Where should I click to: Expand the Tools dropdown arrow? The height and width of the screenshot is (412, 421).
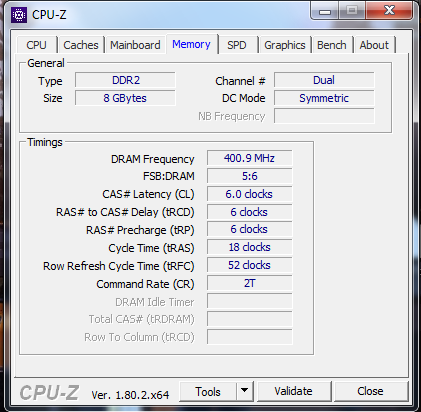(245, 391)
